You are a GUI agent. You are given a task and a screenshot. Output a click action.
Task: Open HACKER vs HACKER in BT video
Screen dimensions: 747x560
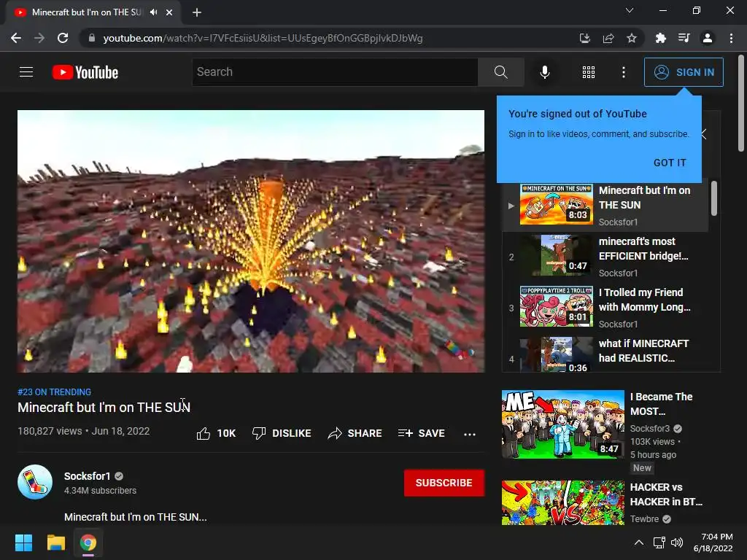click(x=666, y=494)
